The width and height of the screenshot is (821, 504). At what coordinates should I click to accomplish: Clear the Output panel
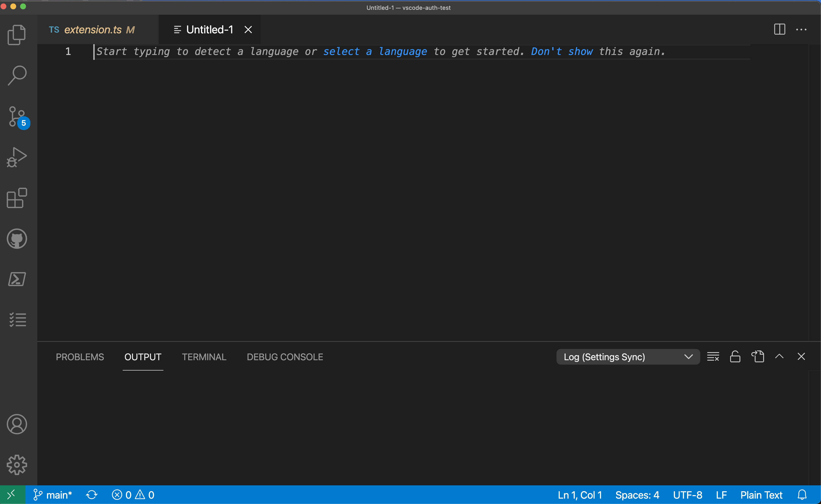point(713,356)
